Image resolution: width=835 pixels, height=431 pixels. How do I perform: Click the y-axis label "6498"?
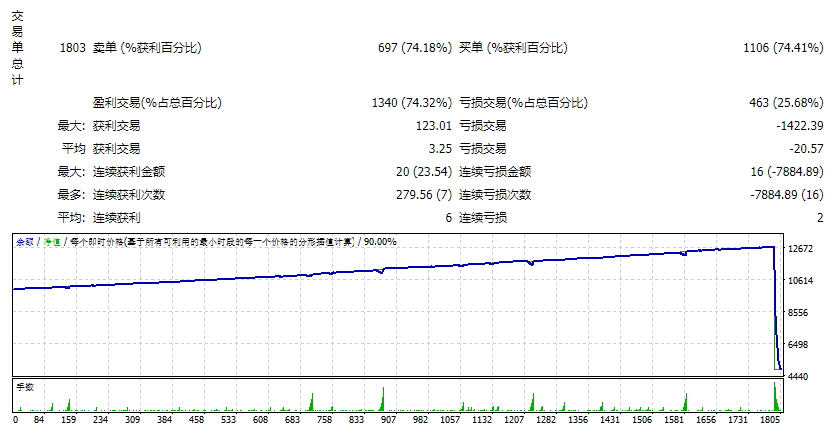point(798,345)
